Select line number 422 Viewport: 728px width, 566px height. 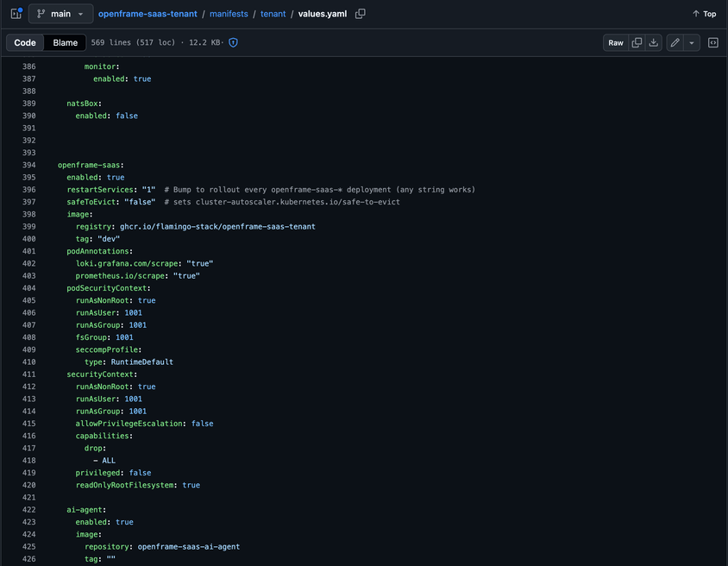[x=28, y=509]
